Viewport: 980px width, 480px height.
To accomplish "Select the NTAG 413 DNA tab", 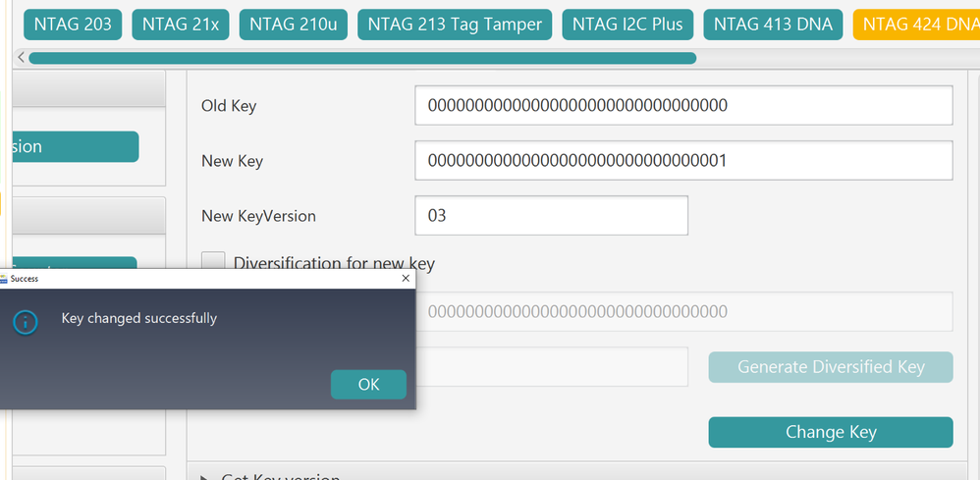I will (x=773, y=25).
